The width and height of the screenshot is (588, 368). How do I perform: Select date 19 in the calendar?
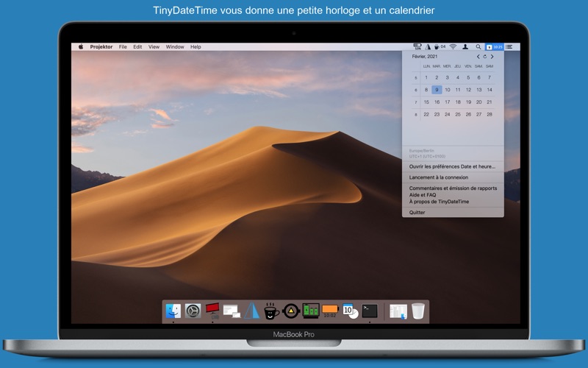point(468,102)
